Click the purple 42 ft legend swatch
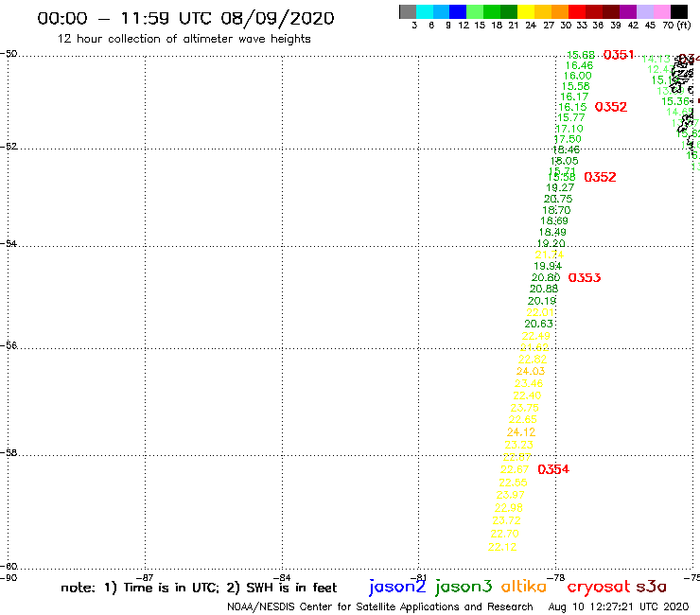700x615 pixels. point(628,11)
